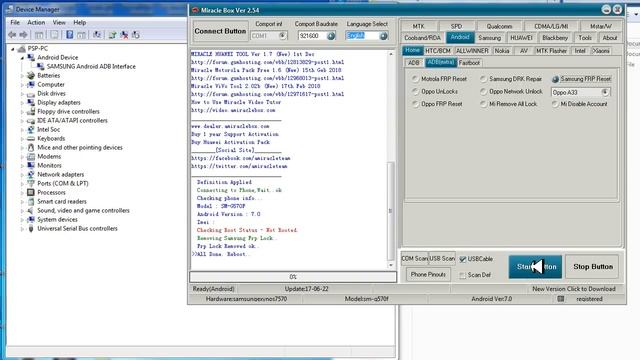Select the Oppo Network Unlock radio option
Image resolution: width=640 pixels, height=360 pixels.
[483, 91]
